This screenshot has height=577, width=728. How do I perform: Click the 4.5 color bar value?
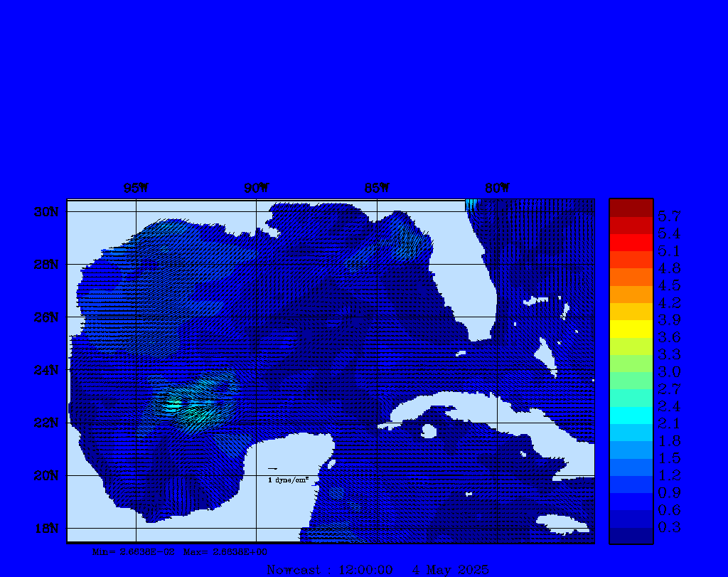[669, 285]
